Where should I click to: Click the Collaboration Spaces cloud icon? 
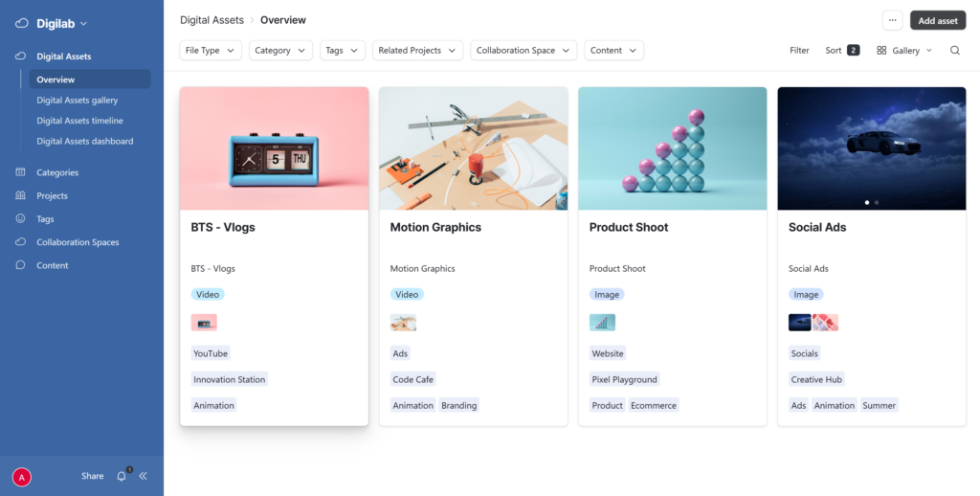[x=21, y=242]
